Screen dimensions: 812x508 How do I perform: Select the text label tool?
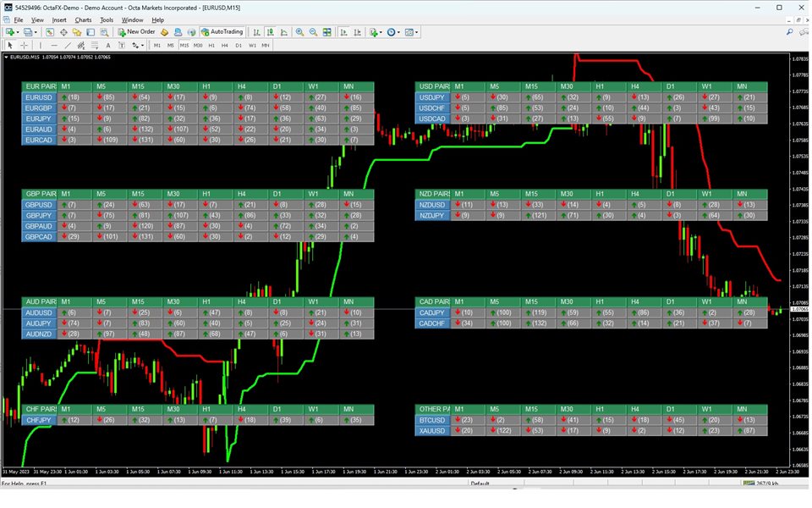pyautogui.click(x=122, y=45)
